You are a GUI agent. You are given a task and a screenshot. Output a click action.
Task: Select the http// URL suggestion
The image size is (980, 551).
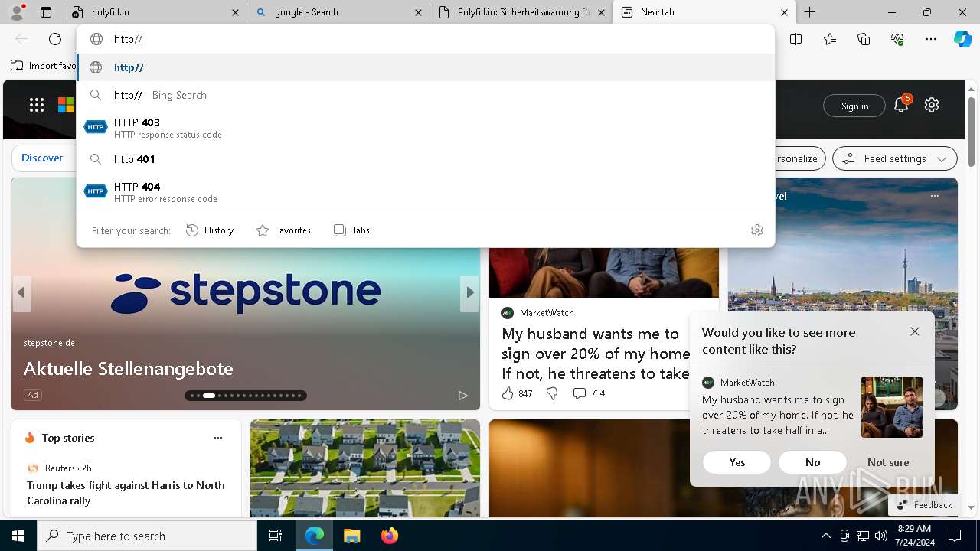coord(426,67)
